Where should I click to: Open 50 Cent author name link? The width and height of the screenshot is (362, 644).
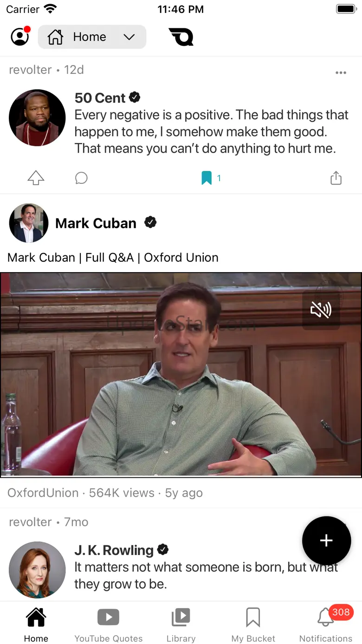coord(100,98)
